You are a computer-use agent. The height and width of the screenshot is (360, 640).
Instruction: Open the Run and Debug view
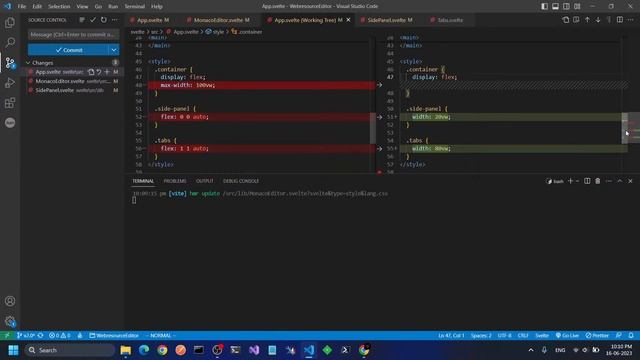click(x=10, y=83)
